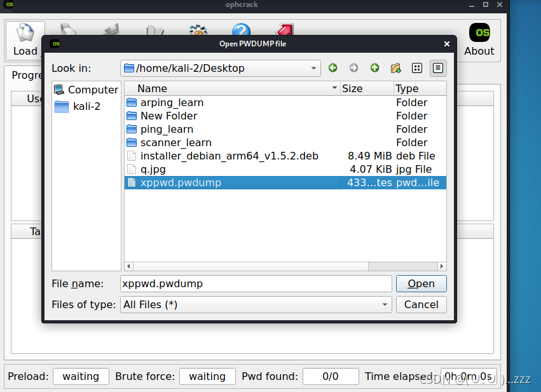
Task: Select the scanner_learn folder
Action: 285,143
